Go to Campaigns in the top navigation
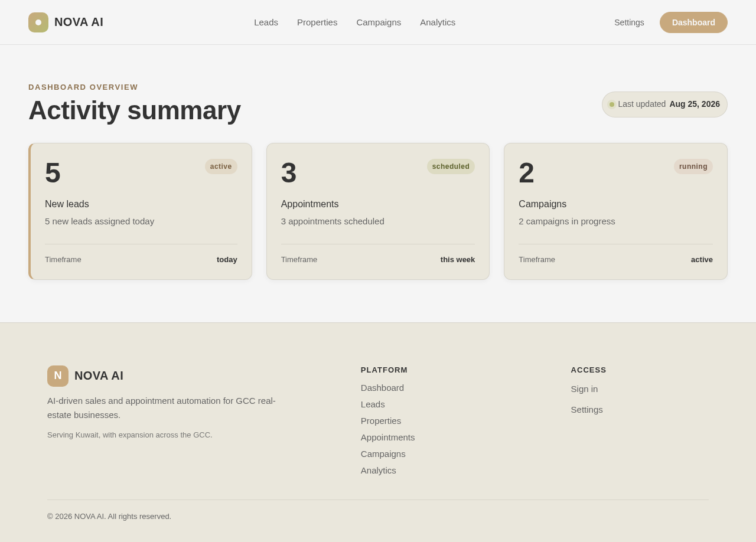Viewport: 756px width, 542px height. click(x=379, y=22)
